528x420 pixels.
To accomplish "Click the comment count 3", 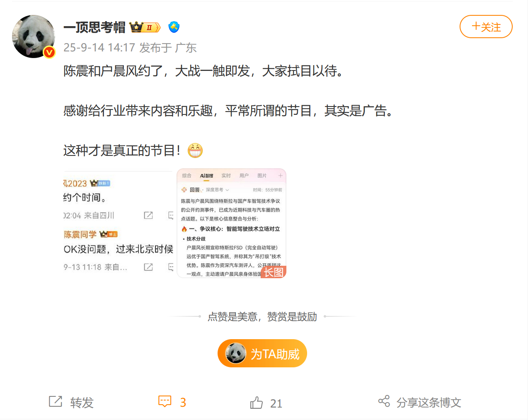I will point(183,403).
